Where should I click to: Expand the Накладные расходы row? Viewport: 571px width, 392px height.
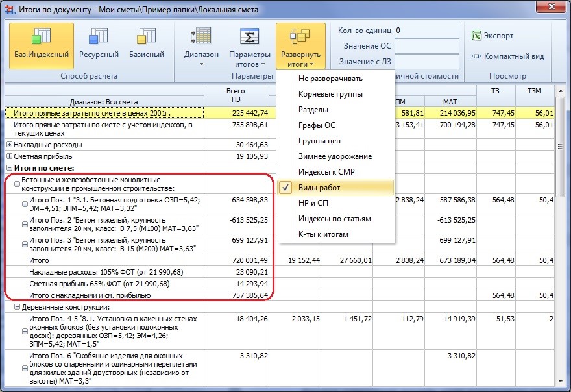click(10, 145)
